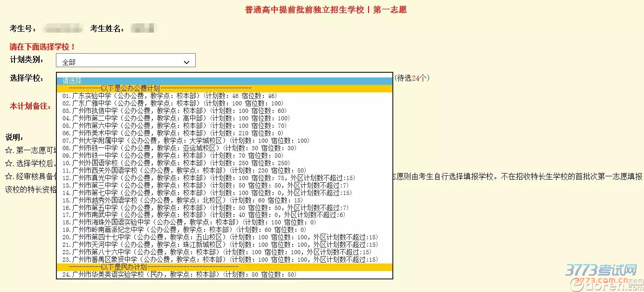644x292 pixels.
Task: Choose 广州外国语学校 option
Action: pyautogui.click(x=140, y=163)
